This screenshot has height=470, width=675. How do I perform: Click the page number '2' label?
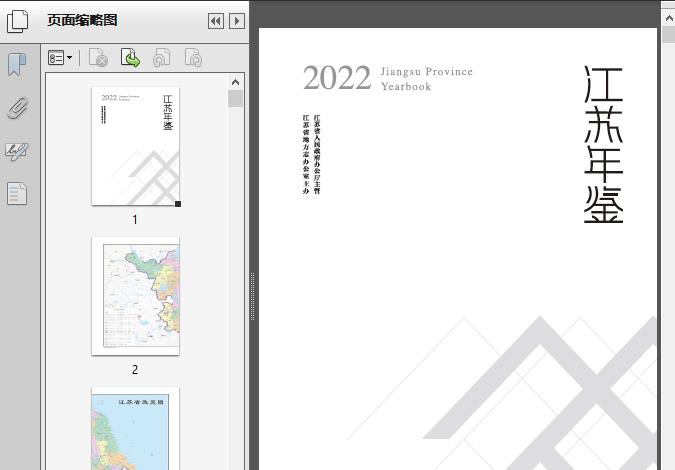[135, 370]
